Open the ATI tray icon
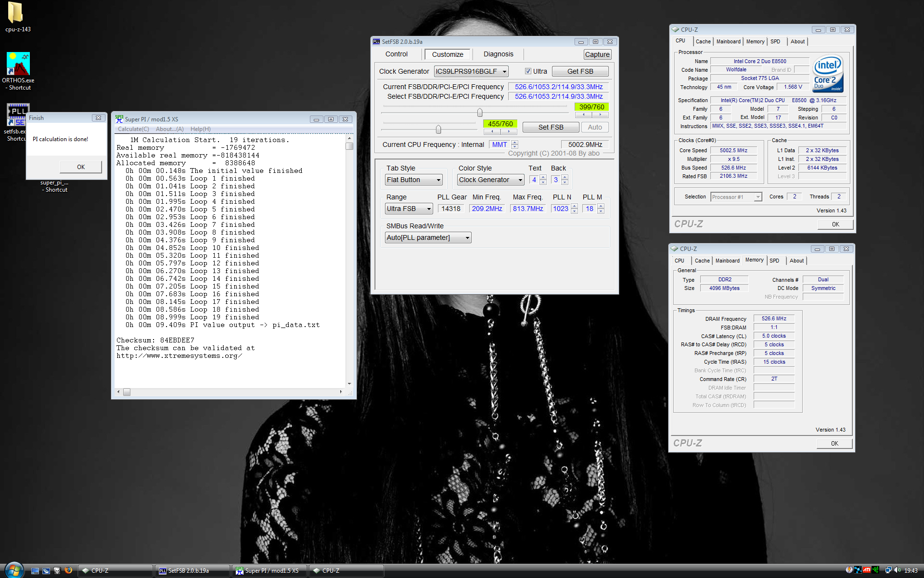924x578 pixels. (866, 570)
